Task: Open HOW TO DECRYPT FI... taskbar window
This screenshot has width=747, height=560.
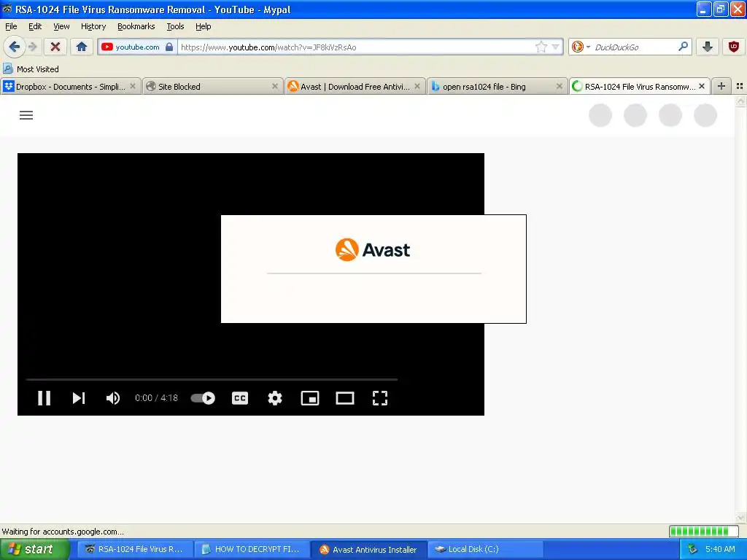Action: pyautogui.click(x=252, y=549)
